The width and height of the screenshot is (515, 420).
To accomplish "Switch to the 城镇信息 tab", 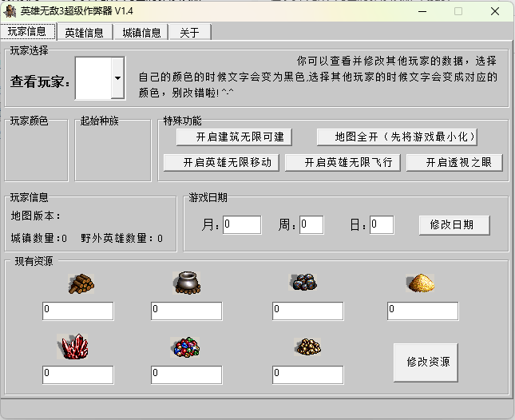I will tap(141, 33).
